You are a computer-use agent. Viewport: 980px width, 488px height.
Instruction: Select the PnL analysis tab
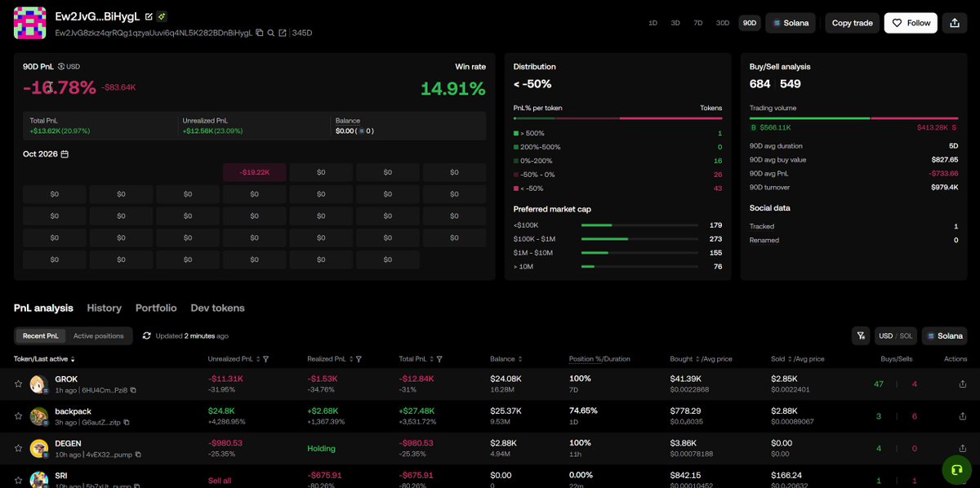pyautogui.click(x=43, y=308)
